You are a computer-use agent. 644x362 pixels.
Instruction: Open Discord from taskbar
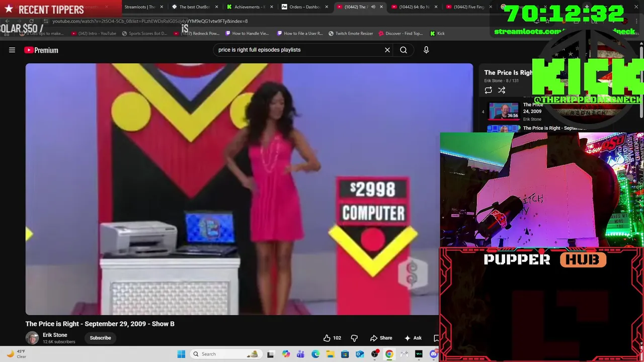(x=434, y=354)
